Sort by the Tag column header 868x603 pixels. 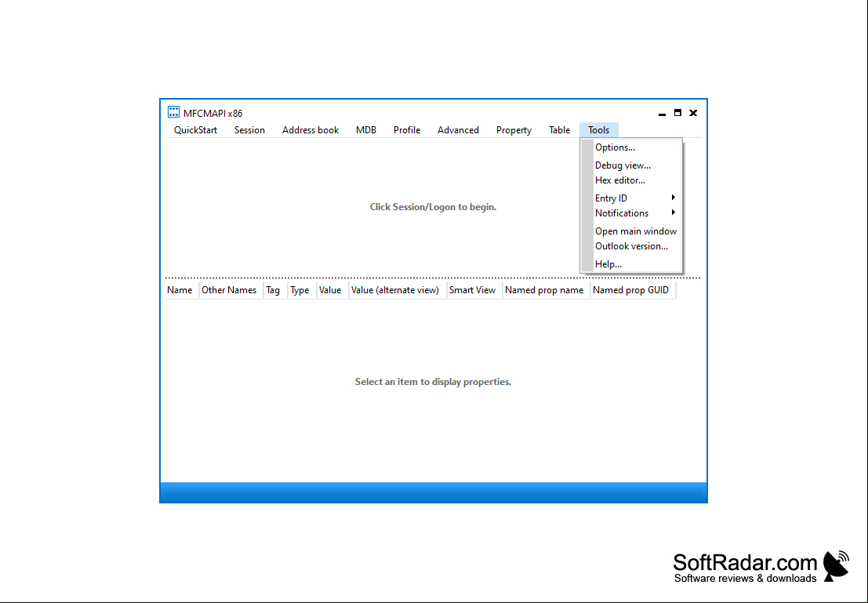[x=275, y=289]
